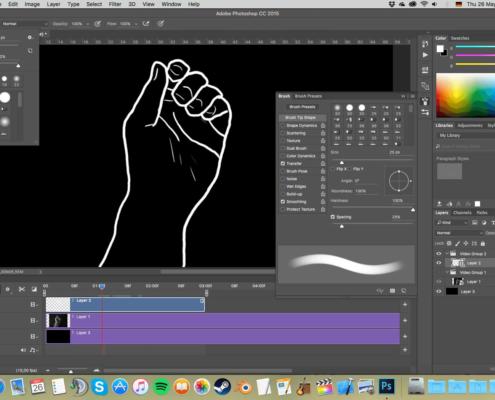Hide Video Group 2 using its eye icon
This screenshot has width=495, height=400.
(x=439, y=254)
